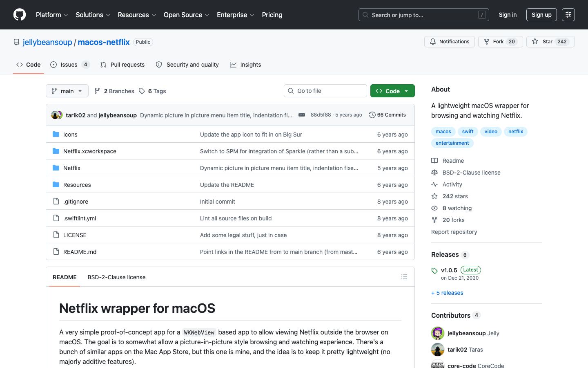Click the Notifications bell button
The height and width of the screenshot is (368, 588).
449,42
